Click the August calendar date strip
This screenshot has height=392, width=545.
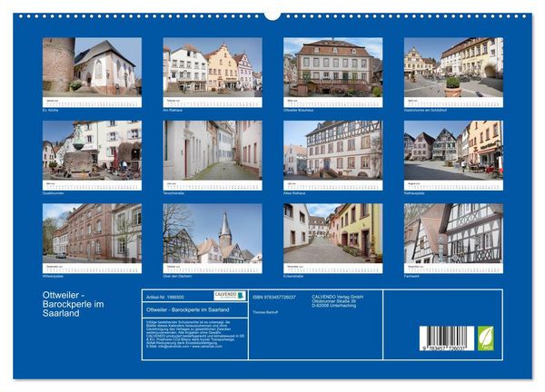[453, 185]
